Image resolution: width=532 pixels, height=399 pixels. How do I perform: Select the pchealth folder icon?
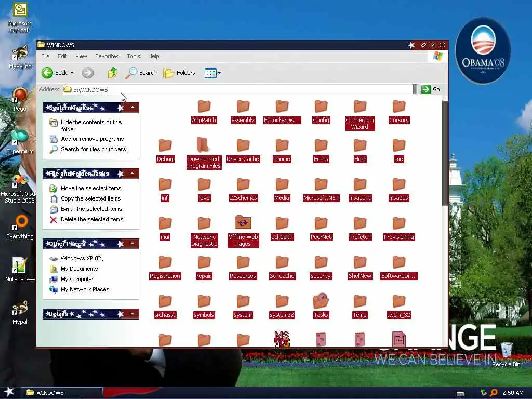[282, 223]
